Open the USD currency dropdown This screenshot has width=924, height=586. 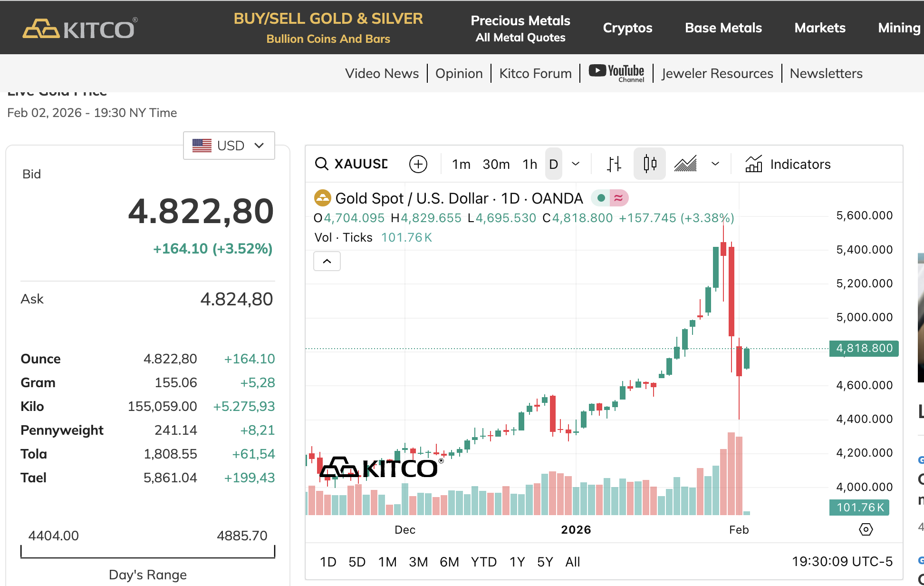(229, 146)
